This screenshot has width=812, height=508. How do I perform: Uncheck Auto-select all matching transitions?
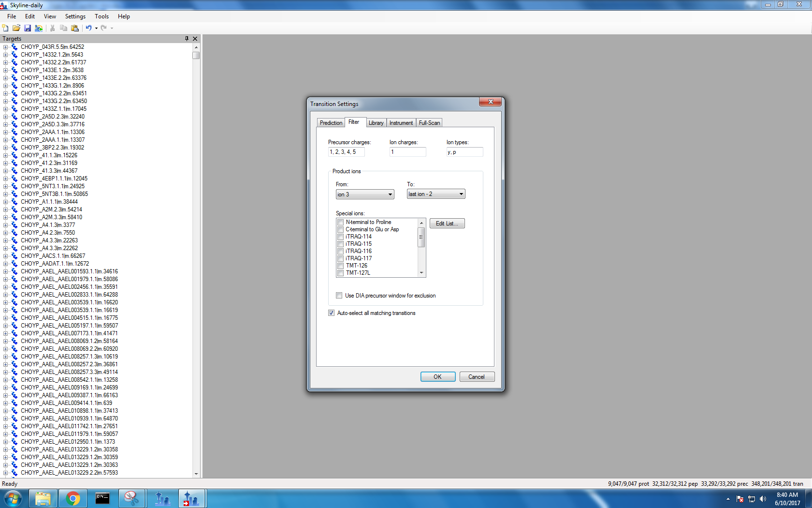click(331, 313)
